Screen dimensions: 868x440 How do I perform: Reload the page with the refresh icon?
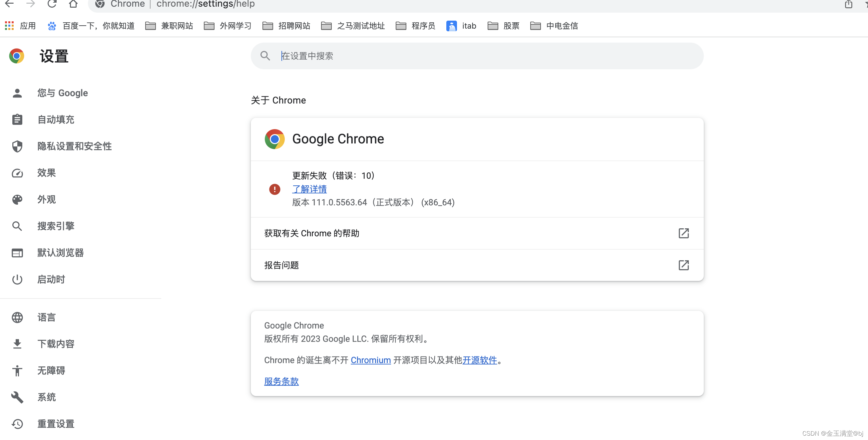coord(52,3)
